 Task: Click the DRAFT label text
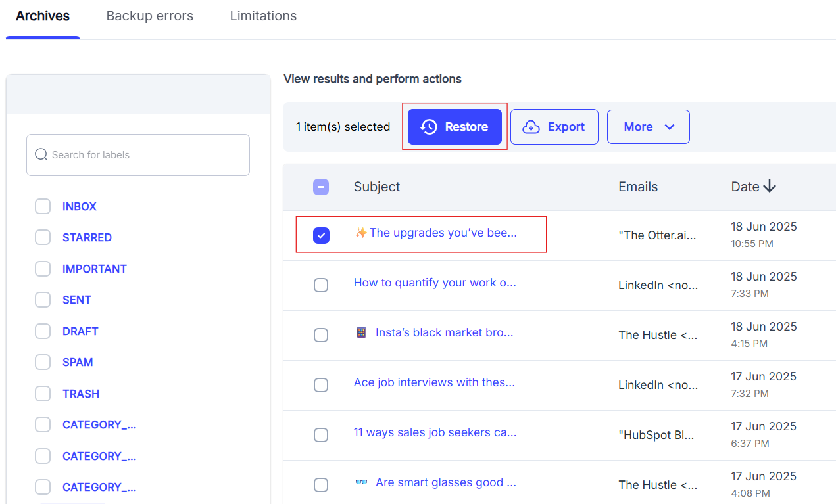(x=80, y=331)
